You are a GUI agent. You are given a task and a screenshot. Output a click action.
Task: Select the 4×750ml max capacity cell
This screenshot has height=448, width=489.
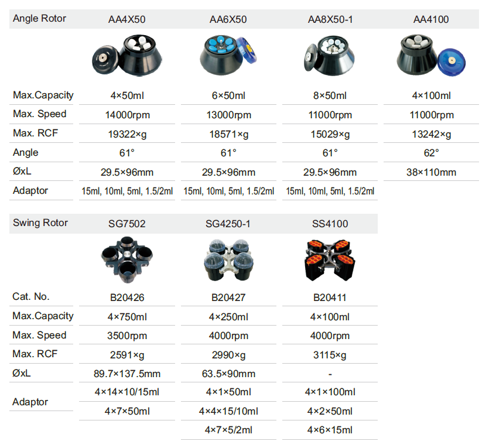(127, 317)
